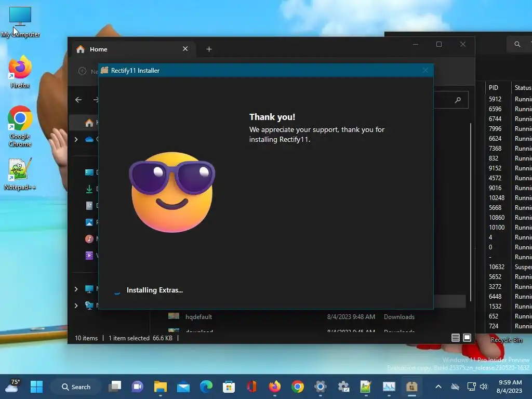The image size is (532, 399).
Task: Expand the OneDrive tree node in Explorer
Action: (x=76, y=139)
